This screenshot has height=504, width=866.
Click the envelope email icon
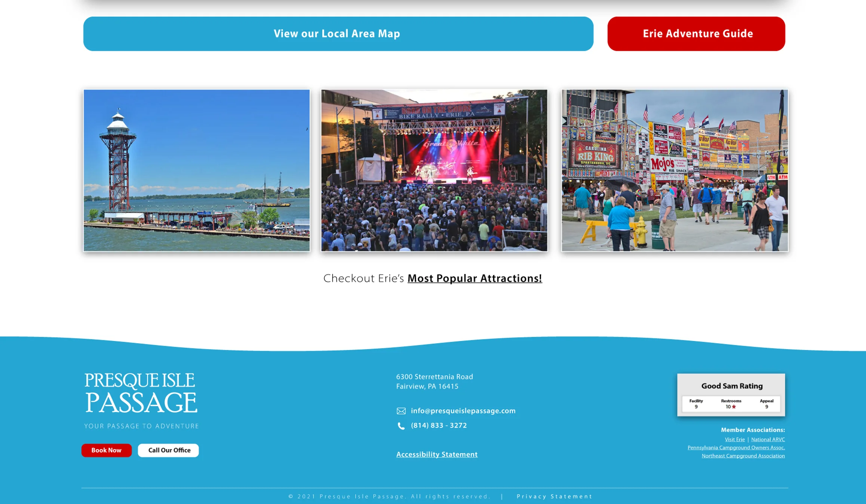pos(401,411)
